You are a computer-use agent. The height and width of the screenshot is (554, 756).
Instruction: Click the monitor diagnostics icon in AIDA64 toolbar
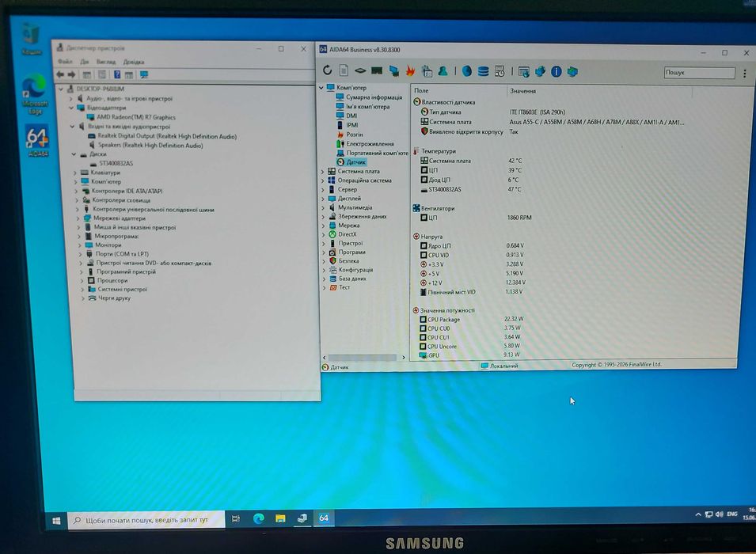point(394,71)
